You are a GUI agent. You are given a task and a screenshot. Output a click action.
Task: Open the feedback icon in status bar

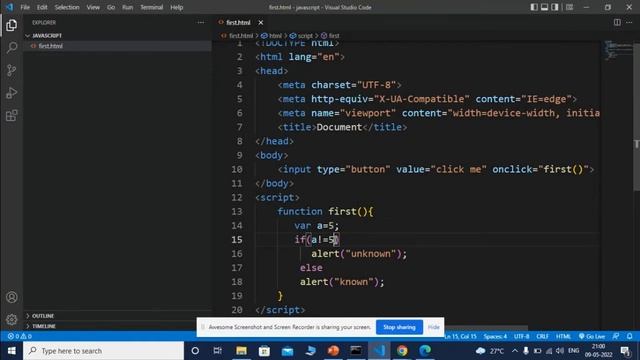coord(616,336)
